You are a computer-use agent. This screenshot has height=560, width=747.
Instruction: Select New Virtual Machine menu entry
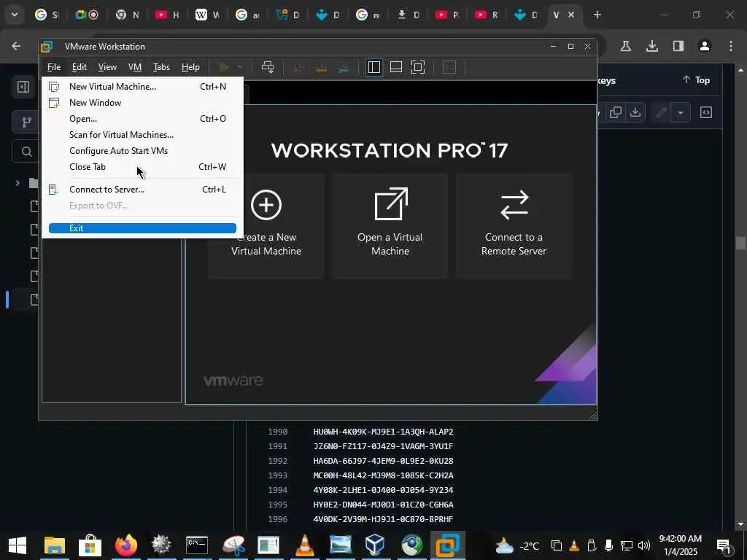tap(142, 87)
